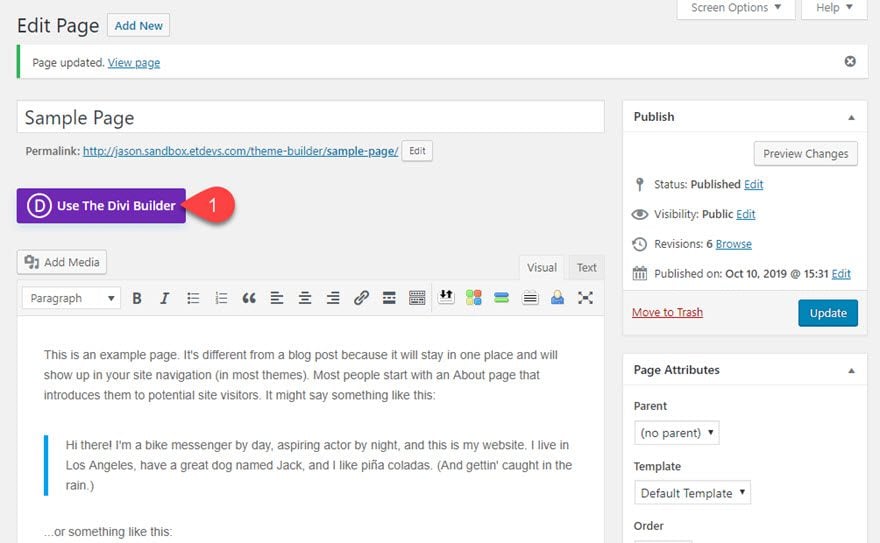Expand Screen Options panel
The height and width of the screenshot is (543, 880).
[x=735, y=8]
